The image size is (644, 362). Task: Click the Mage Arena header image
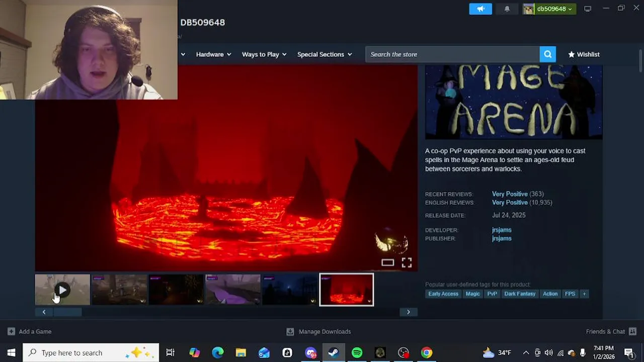click(514, 102)
